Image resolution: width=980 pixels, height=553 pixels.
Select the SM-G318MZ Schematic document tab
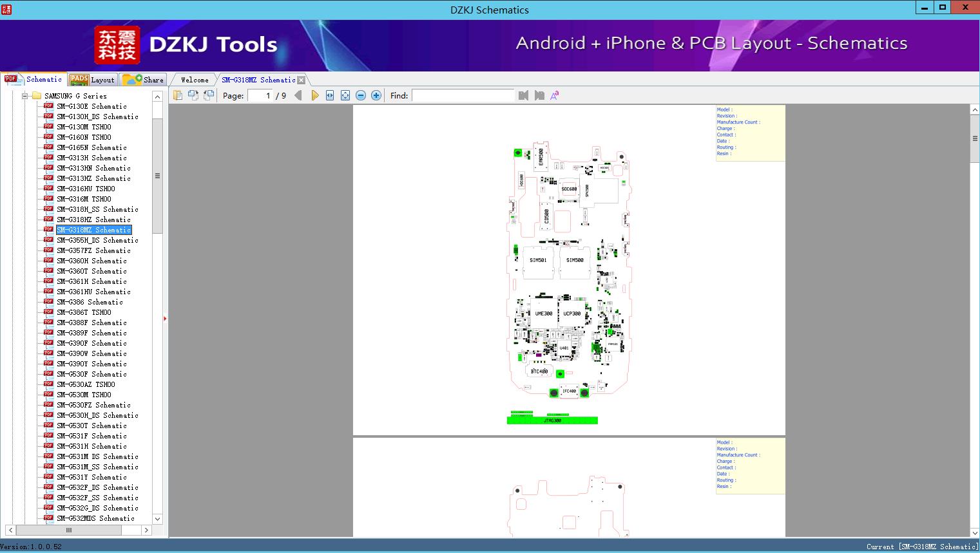(x=258, y=80)
